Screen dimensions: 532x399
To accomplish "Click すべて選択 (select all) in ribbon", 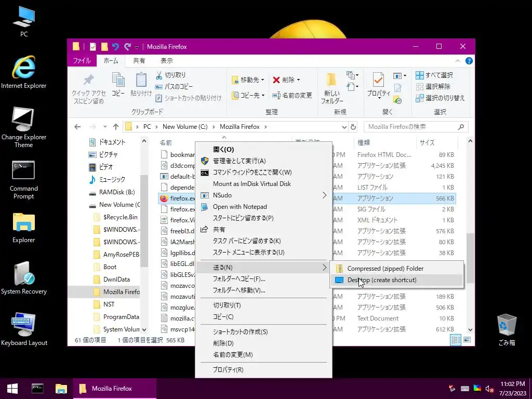I will pyautogui.click(x=434, y=75).
